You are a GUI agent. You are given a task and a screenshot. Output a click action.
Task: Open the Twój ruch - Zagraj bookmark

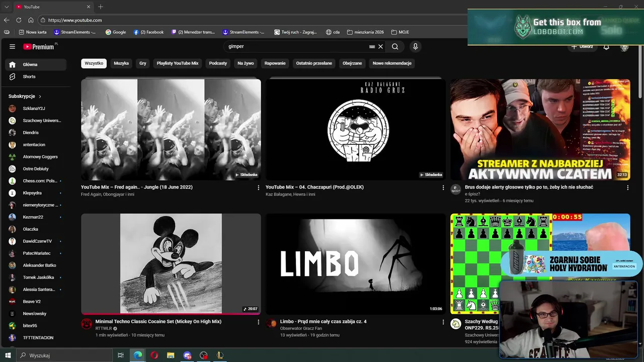tap(295, 32)
